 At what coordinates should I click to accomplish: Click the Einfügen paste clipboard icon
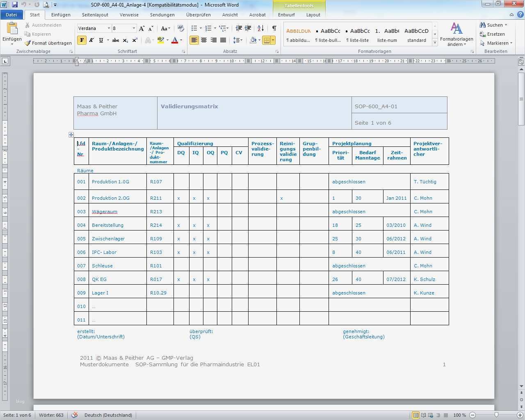coord(12,29)
